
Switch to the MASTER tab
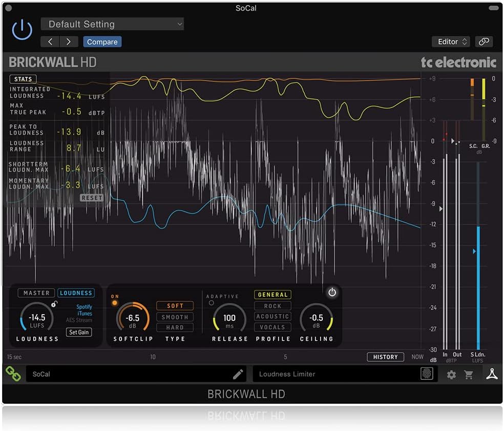coord(36,293)
